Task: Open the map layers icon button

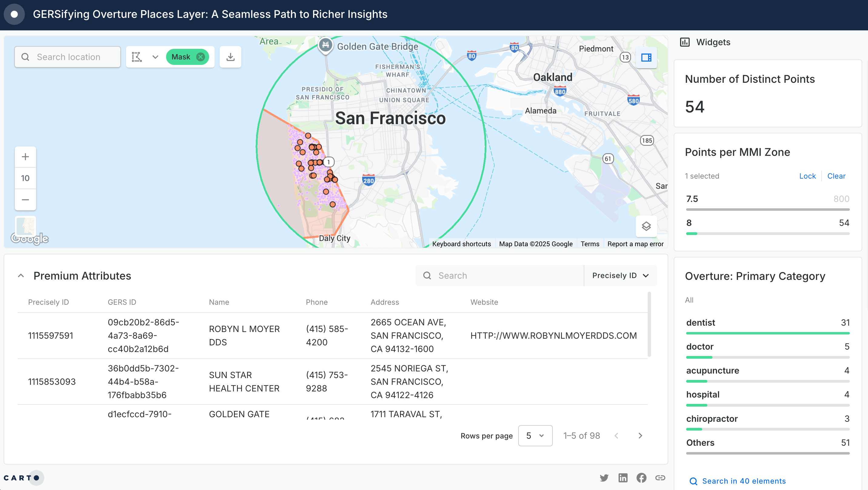Action: (x=646, y=226)
